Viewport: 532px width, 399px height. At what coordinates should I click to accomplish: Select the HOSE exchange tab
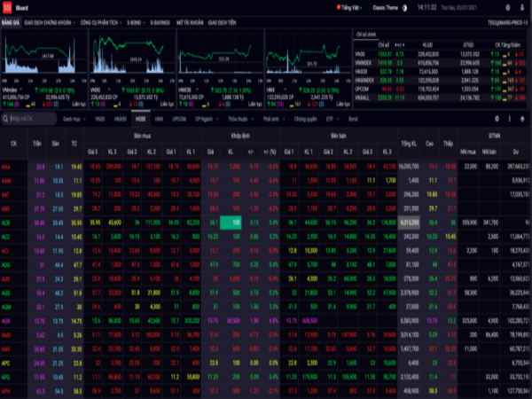pyautogui.click(x=140, y=117)
